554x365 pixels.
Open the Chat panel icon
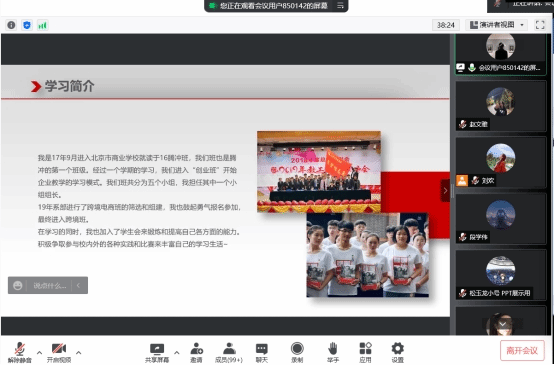pyautogui.click(x=262, y=353)
